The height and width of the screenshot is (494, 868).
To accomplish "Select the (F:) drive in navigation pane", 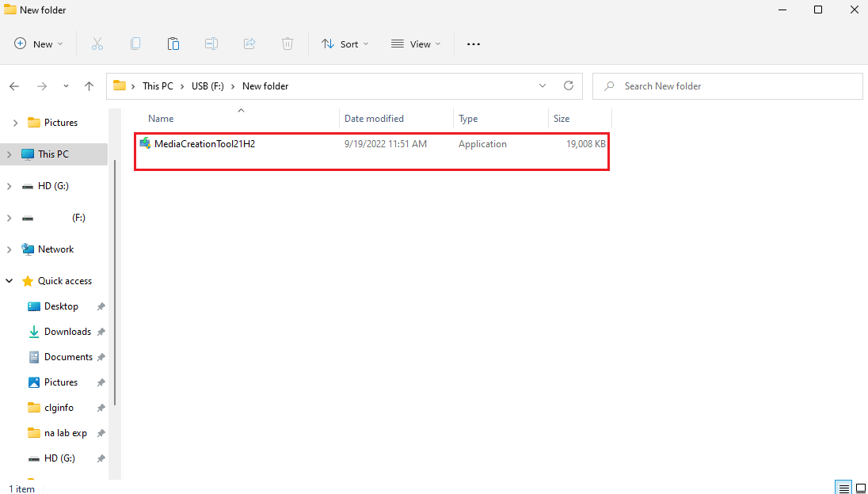I will pyautogui.click(x=54, y=218).
